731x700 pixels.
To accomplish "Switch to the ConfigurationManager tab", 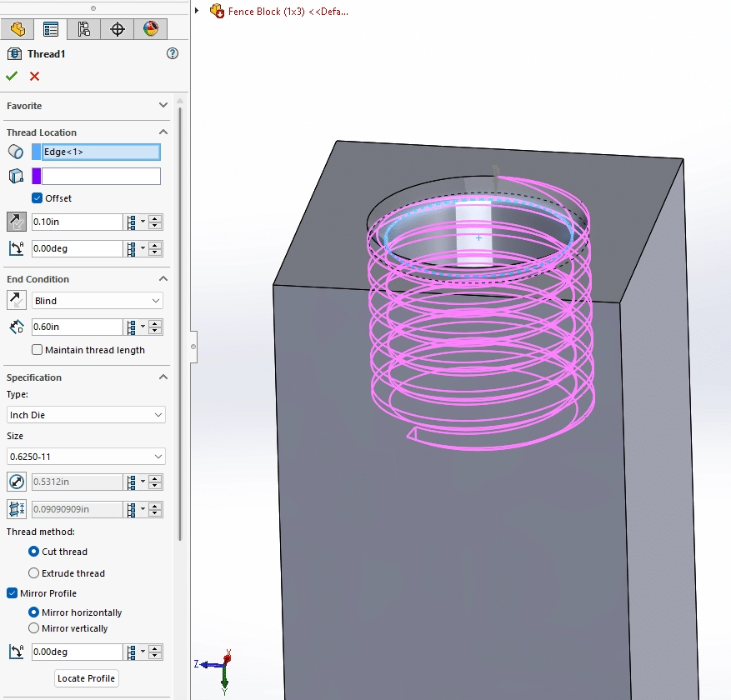I will point(83,28).
